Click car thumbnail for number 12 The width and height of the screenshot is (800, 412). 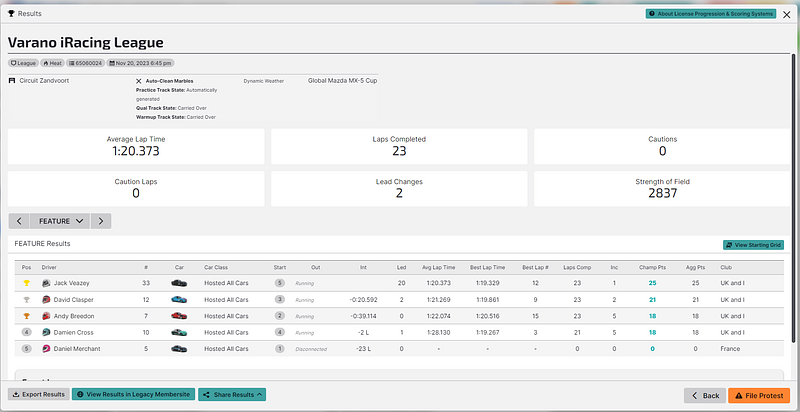pos(179,299)
